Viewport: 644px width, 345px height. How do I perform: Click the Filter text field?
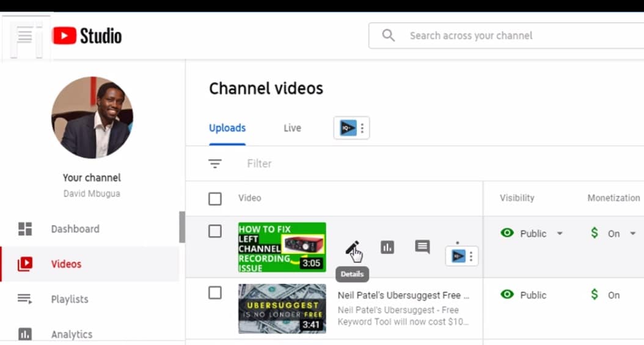click(259, 164)
